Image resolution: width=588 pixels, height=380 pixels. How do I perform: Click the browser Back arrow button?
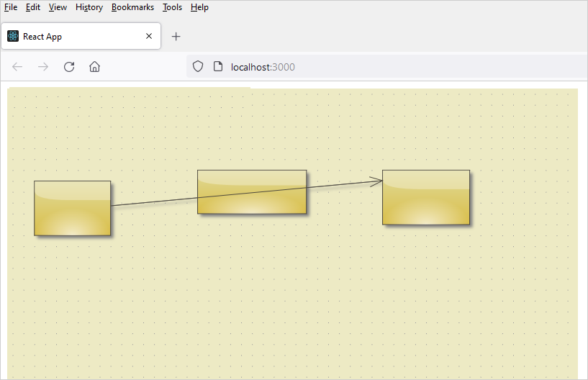pos(18,67)
